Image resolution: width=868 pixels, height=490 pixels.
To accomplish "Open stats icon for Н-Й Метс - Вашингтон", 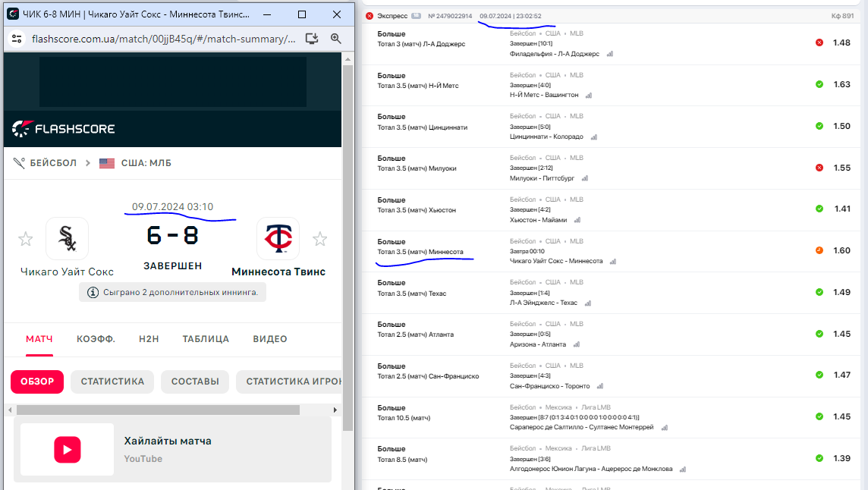I will point(589,96).
